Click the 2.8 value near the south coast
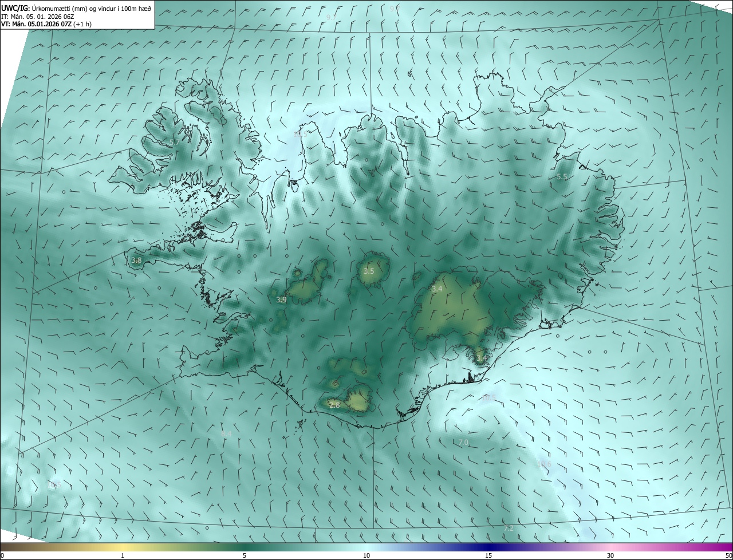This screenshot has height=560, width=733. [334, 405]
